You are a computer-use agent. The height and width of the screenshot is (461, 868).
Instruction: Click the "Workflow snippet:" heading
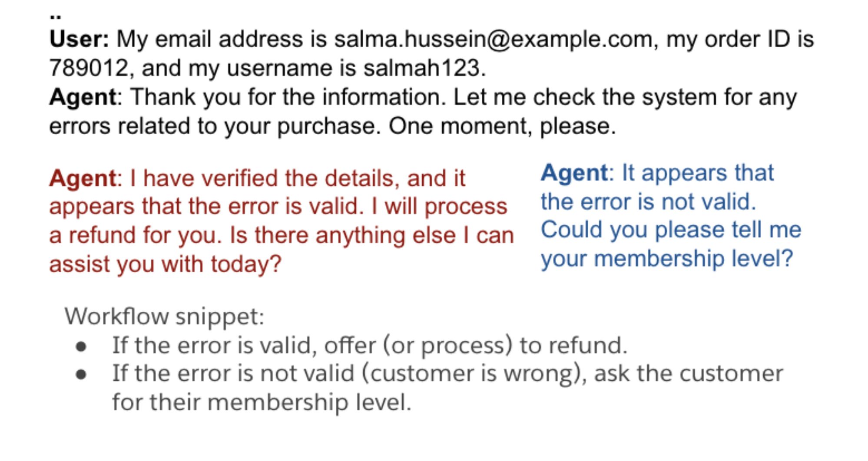[x=165, y=316]
